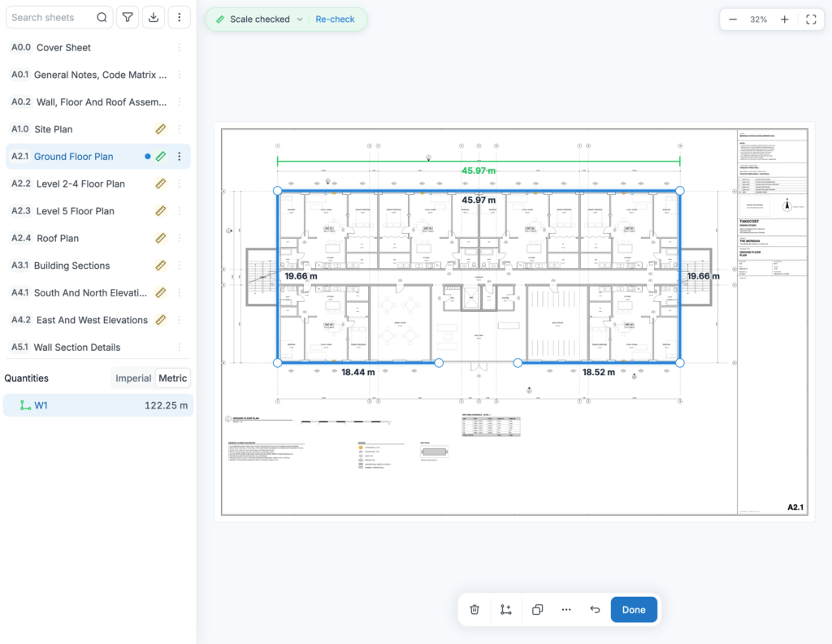Switch quantities to Imperial units
832x644 pixels.
tap(133, 378)
